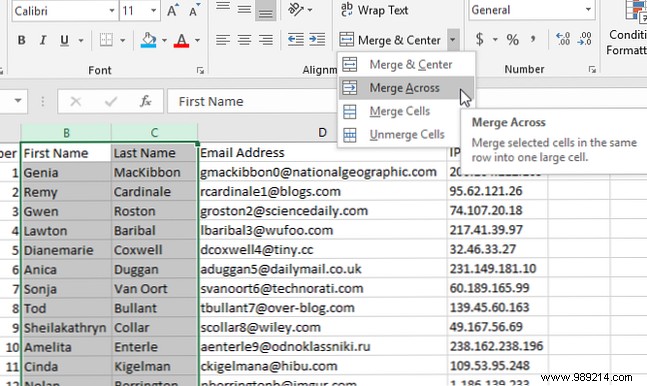Toggle Wrap Text
This screenshot has height=386, width=647.
(375, 10)
